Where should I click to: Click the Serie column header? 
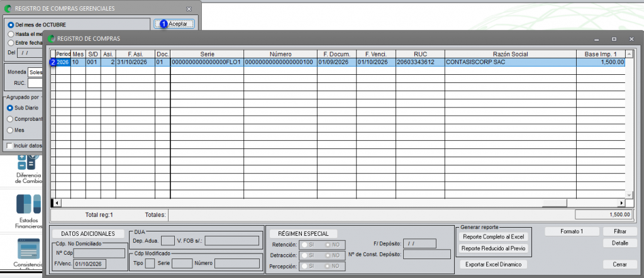(207, 54)
